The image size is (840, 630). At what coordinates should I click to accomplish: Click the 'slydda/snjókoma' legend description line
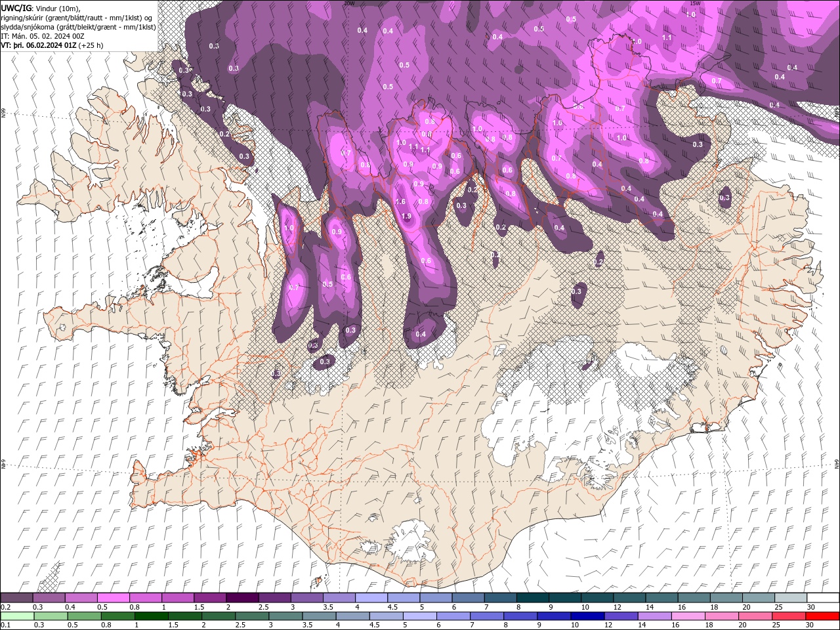79,27
